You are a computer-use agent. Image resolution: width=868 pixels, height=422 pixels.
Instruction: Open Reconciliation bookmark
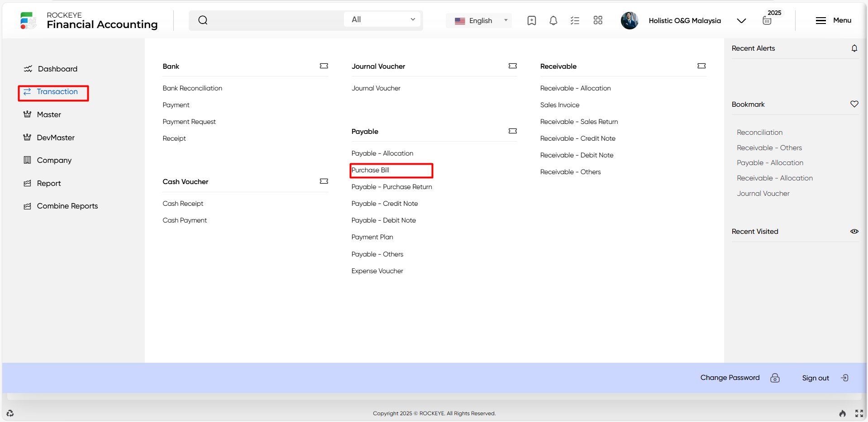[x=760, y=133]
